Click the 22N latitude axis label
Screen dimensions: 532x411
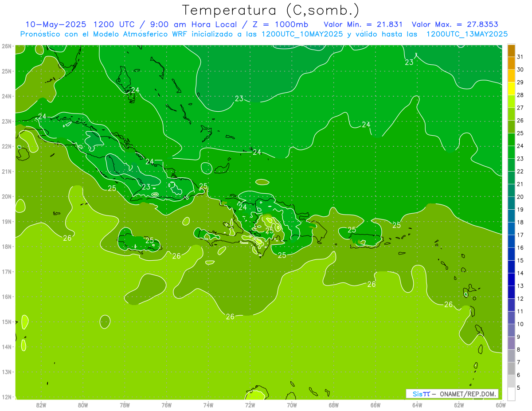coord(7,146)
